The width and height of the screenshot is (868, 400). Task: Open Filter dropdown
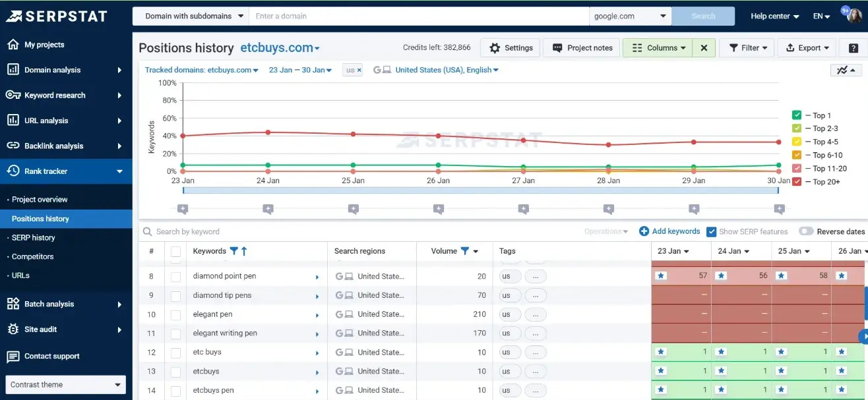click(x=747, y=47)
